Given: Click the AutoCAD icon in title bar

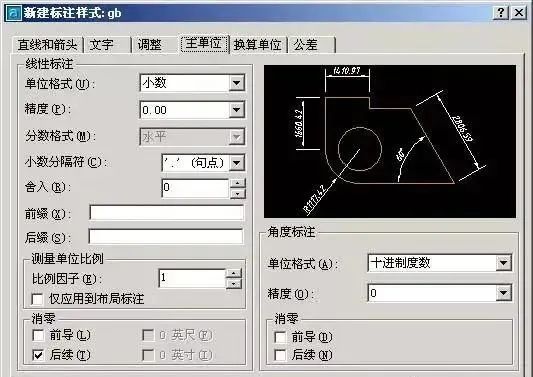Looking at the screenshot, I should [x=14, y=13].
